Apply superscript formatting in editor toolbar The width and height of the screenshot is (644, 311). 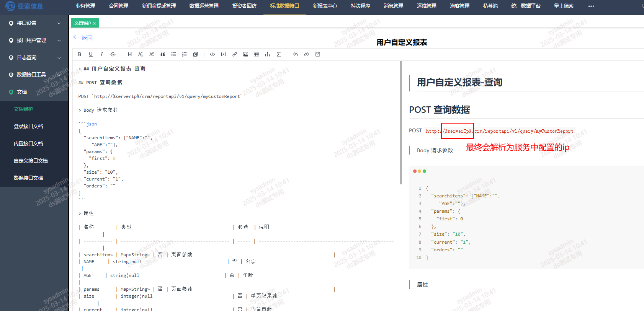click(152, 54)
